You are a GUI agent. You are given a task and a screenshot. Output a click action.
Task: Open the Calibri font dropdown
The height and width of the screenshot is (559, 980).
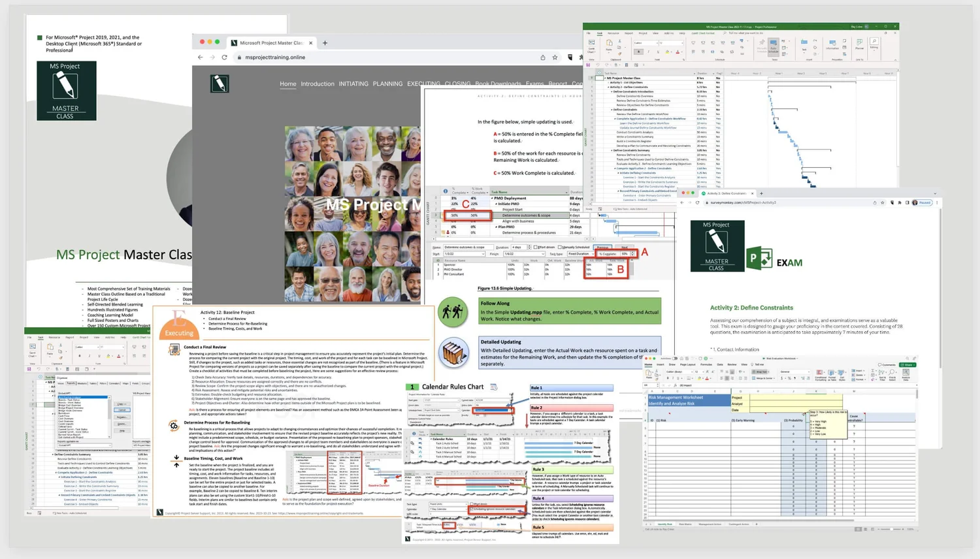[x=646, y=43]
